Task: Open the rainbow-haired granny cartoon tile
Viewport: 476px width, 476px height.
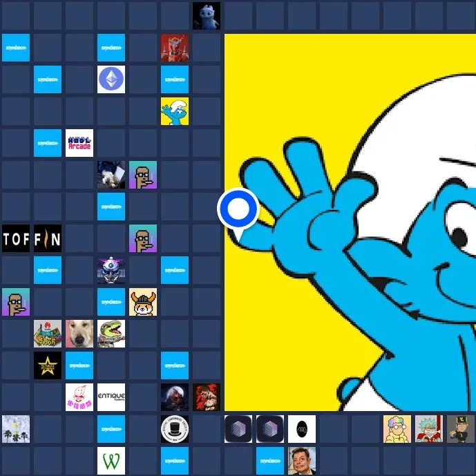Action: [397, 429]
